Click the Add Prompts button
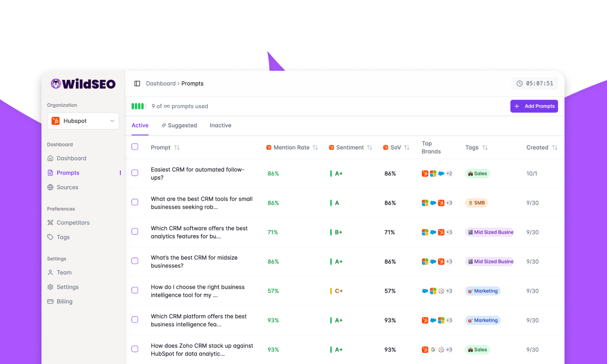 534,106
